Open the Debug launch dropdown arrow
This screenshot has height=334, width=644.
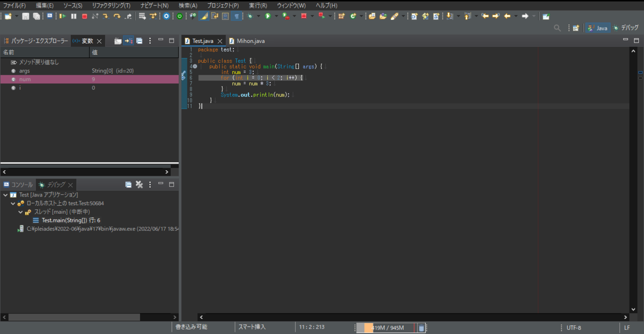258,16
